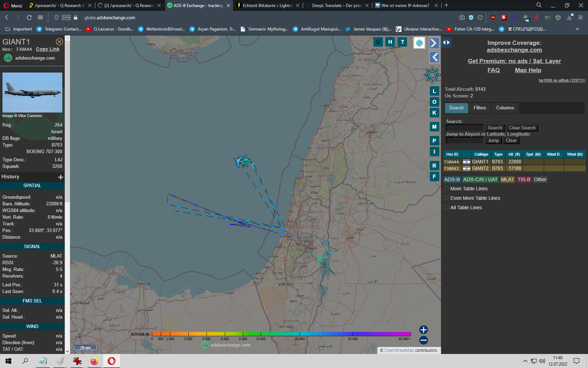The image size is (588, 368).
Task: Open the FAQ link
Action: pos(493,70)
